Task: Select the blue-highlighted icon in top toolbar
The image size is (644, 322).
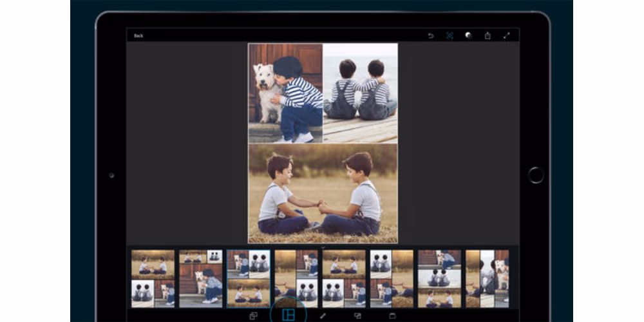Action: click(x=450, y=35)
